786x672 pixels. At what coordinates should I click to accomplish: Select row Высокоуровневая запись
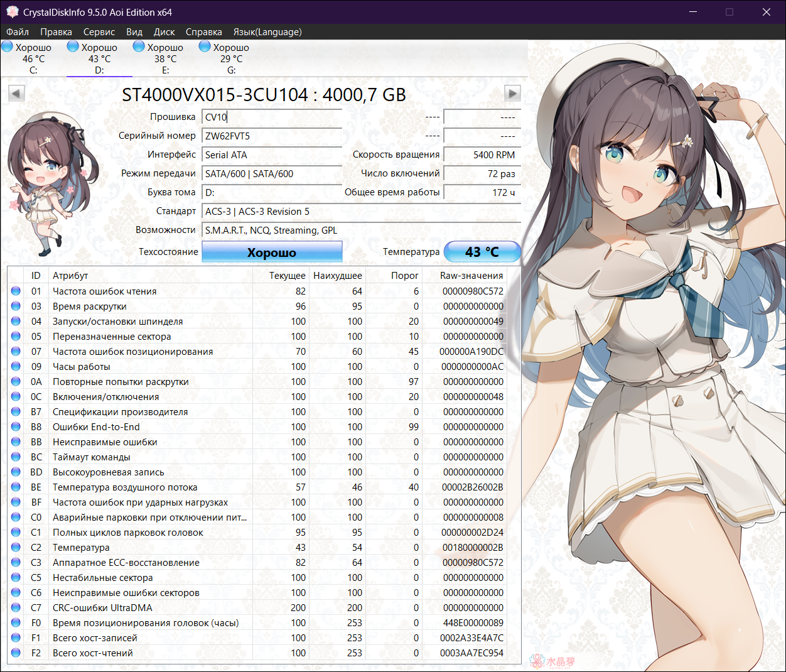tap(257, 472)
